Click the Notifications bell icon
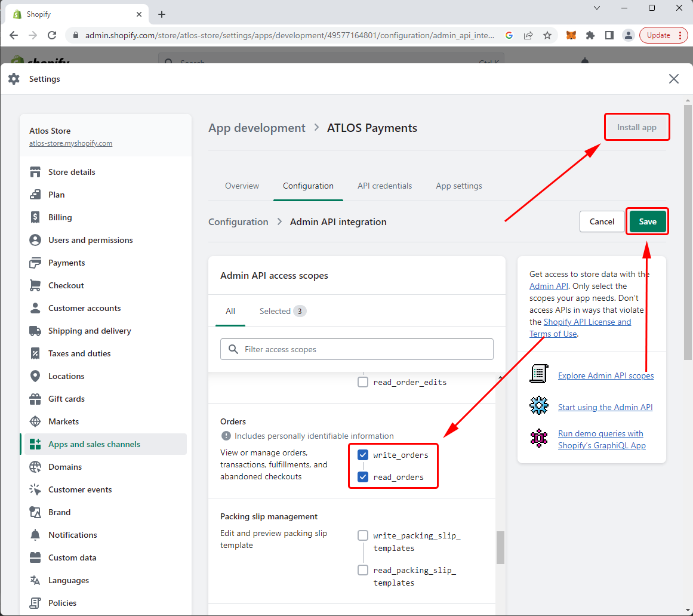This screenshot has height=616, width=693. [x=35, y=535]
